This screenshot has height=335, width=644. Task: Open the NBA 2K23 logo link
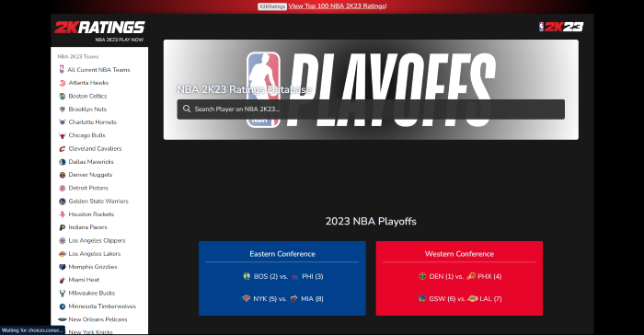561,27
